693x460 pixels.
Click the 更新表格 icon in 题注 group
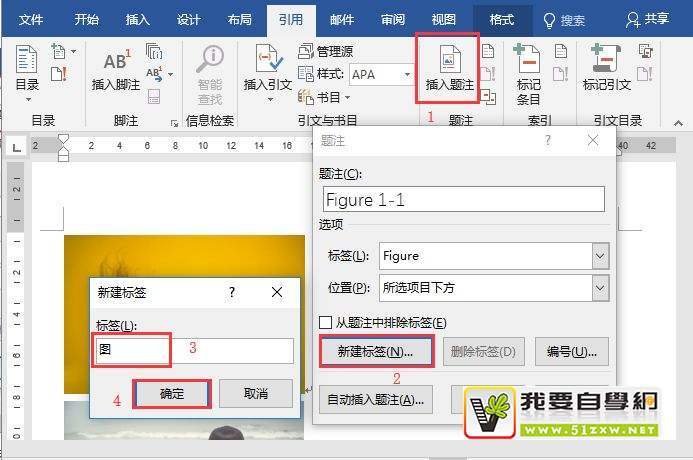[488, 74]
